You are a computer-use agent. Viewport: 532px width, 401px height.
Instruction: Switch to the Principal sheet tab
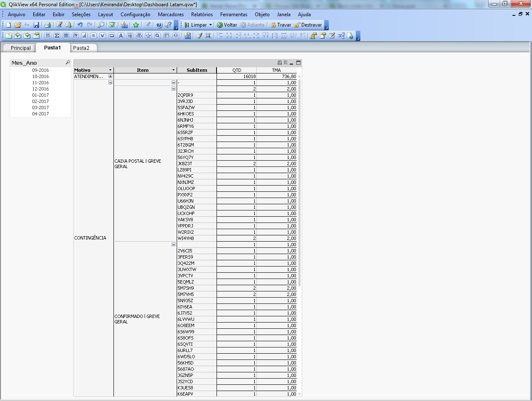coord(20,48)
